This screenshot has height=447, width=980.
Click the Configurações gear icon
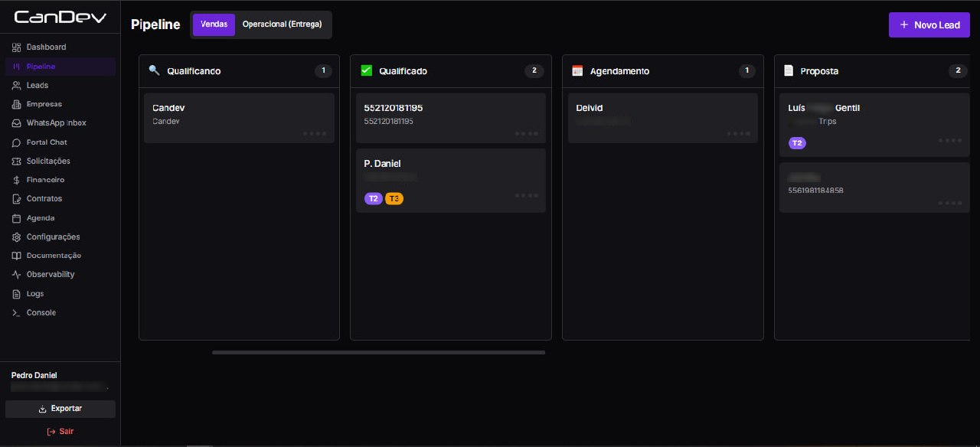pyautogui.click(x=17, y=237)
